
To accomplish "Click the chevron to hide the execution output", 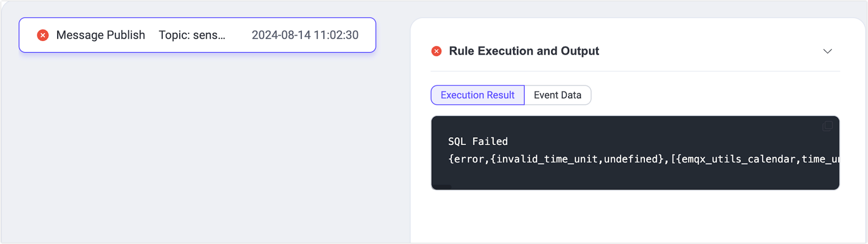I will tap(827, 51).
